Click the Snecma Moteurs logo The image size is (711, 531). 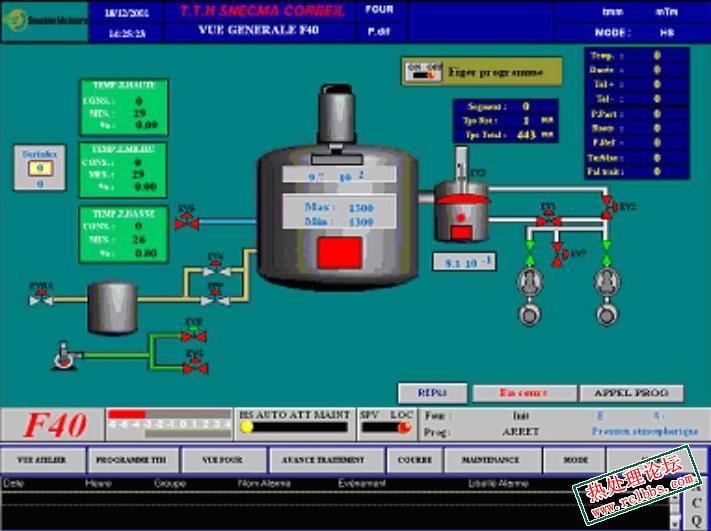(x=44, y=21)
